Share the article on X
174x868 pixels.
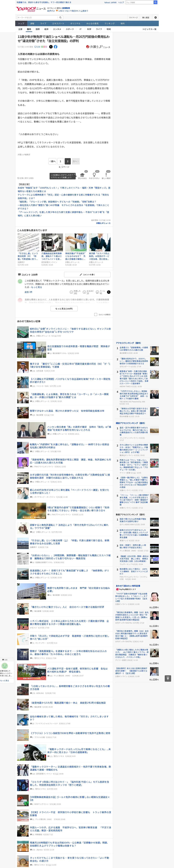click(51, 47)
